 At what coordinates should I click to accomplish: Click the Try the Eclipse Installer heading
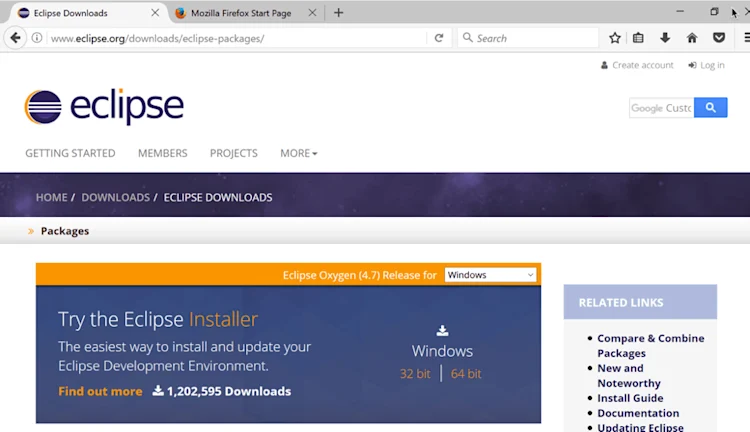[x=158, y=319]
